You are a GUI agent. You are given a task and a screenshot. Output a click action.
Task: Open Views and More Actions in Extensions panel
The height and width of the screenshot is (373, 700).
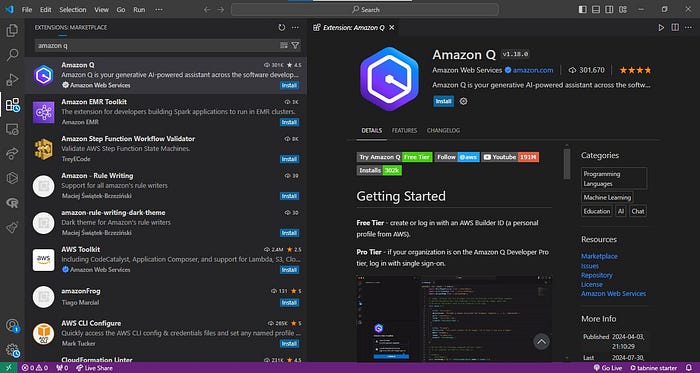(295, 28)
